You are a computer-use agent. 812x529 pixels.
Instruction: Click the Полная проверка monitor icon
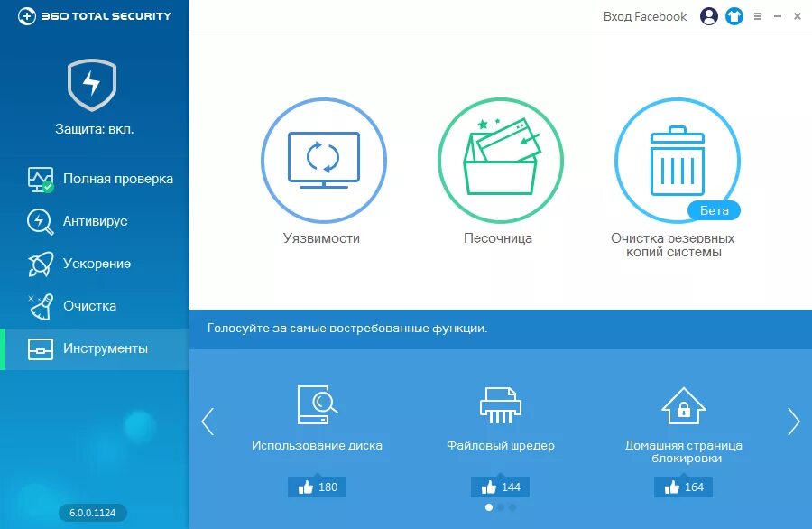[41, 180]
